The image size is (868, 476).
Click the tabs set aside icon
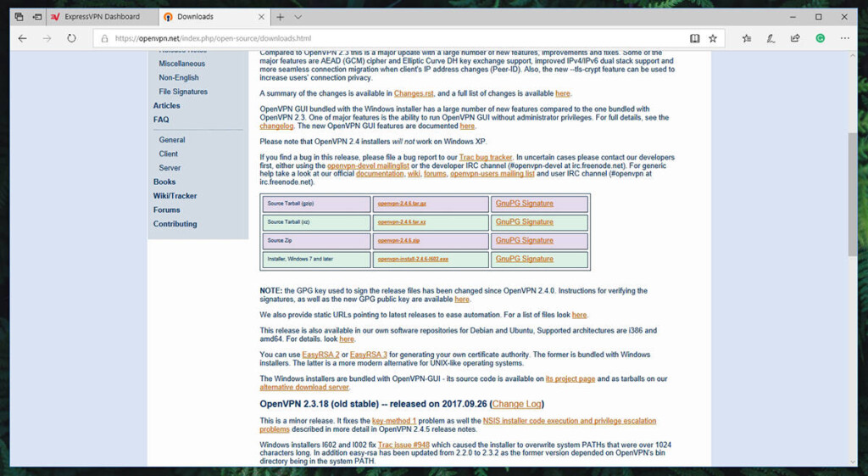tap(19, 17)
